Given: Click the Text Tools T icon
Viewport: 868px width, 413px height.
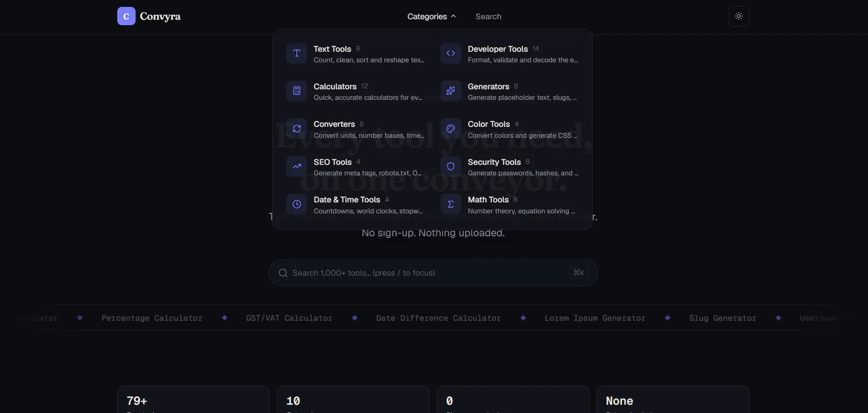Looking at the screenshot, I should point(296,54).
